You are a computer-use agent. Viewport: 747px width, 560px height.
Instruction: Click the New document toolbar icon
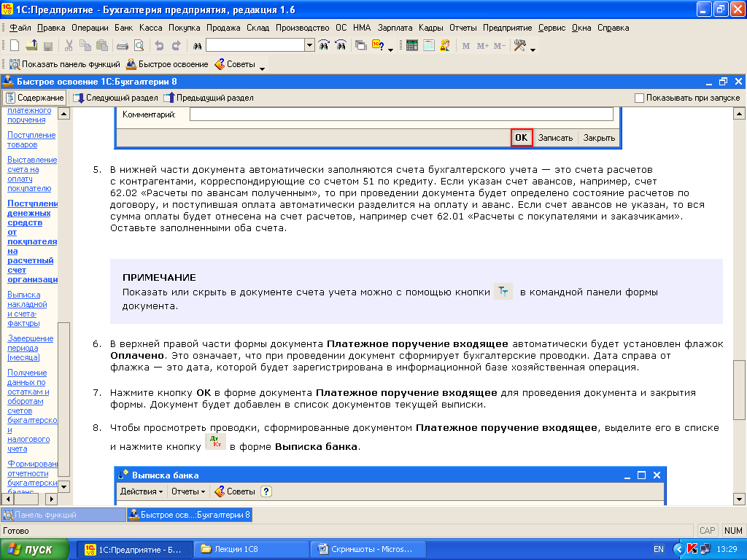[x=15, y=46]
